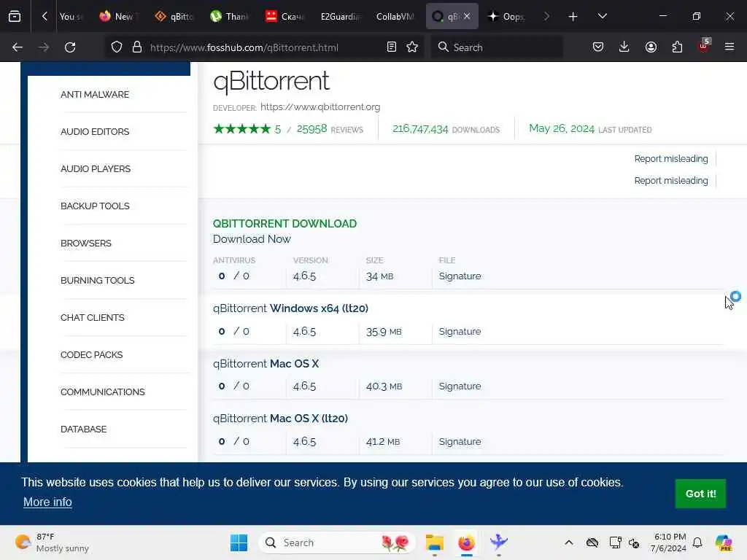Open COMMUNICATIONS category
747x560 pixels.
point(102,392)
